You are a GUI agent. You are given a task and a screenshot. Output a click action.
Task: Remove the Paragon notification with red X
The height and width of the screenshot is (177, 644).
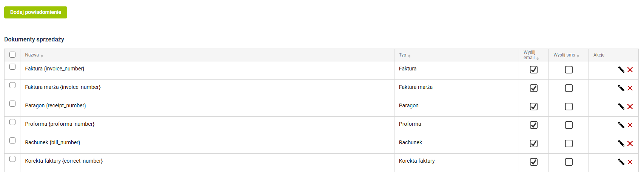click(630, 107)
